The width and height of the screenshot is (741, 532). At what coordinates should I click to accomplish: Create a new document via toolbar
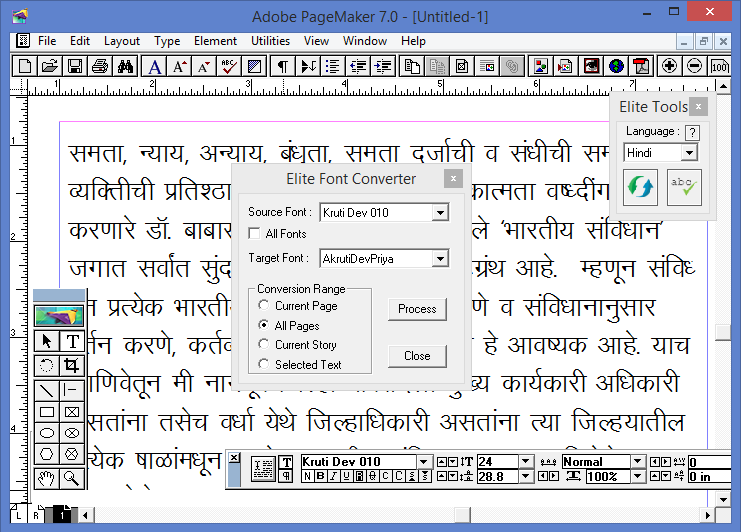click(x=24, y=67)
